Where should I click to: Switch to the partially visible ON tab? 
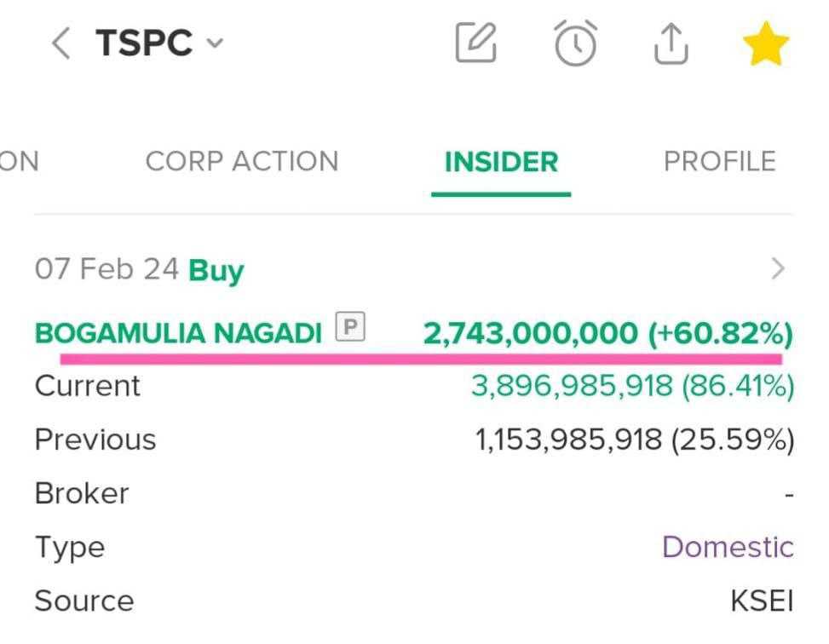coord(19,161)
